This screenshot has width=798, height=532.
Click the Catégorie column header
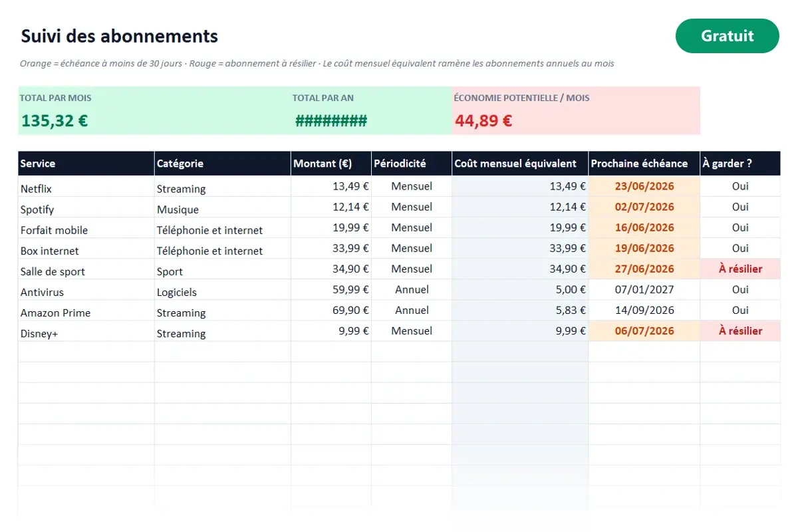point(223,164)
